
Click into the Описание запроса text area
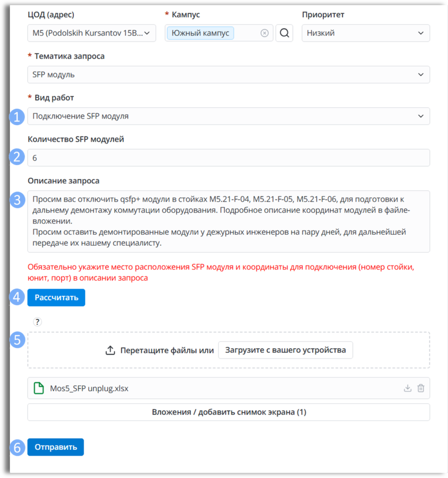click(x=228, y=221)
